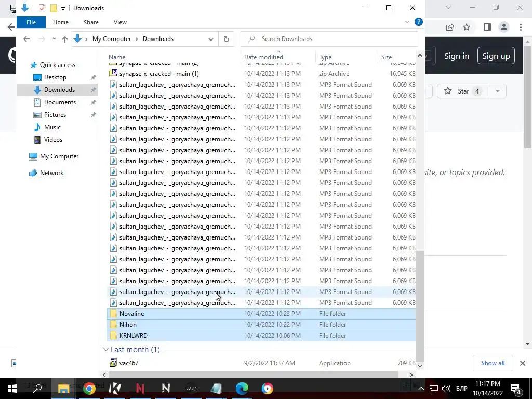Collapse the Last month (1) group
The width and height of the screenshot is (532, 399).
(x=105, y=350)
